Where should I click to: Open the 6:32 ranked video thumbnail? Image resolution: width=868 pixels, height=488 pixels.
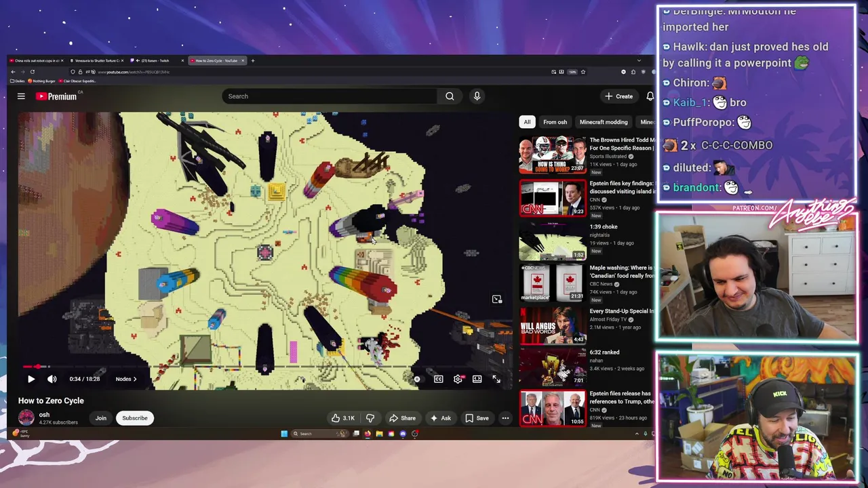(553, 367)
